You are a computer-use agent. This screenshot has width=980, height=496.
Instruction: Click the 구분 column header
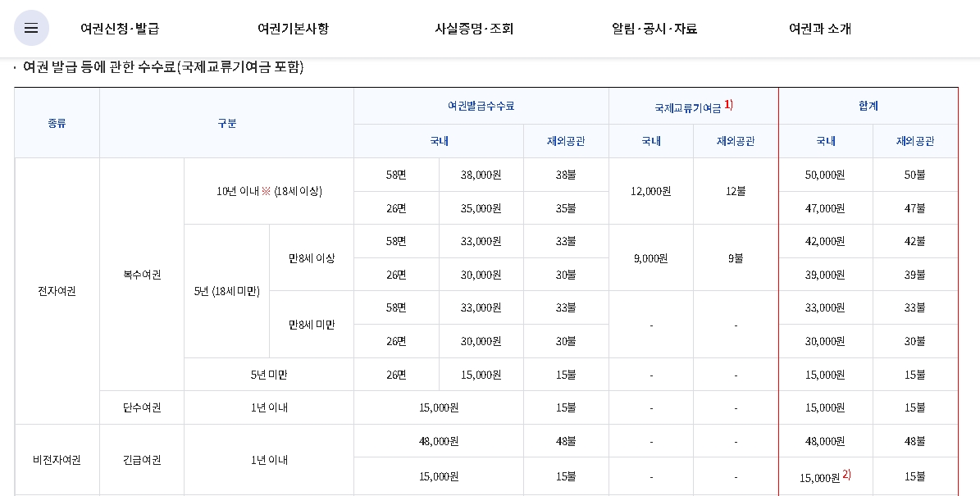[x=226, y=122]
